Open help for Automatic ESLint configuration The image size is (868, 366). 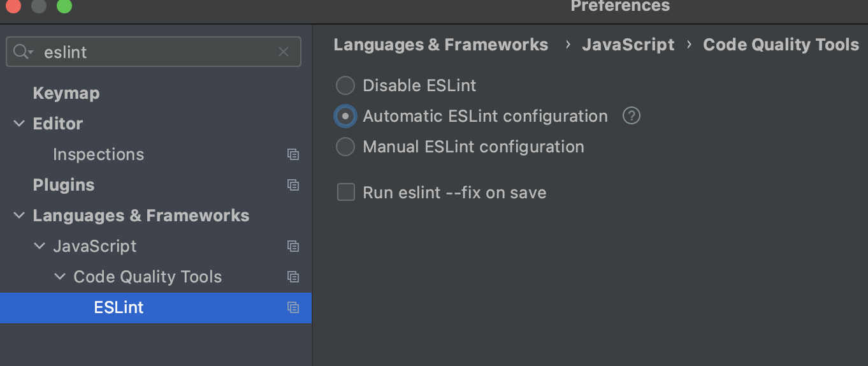(631, 116)
